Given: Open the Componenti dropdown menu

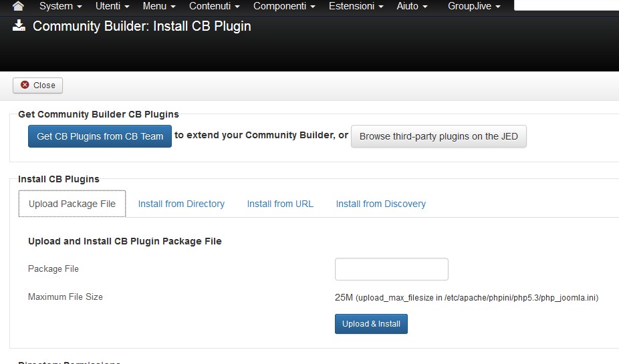Looking at the screenshot, I should [x=284, y=6].
